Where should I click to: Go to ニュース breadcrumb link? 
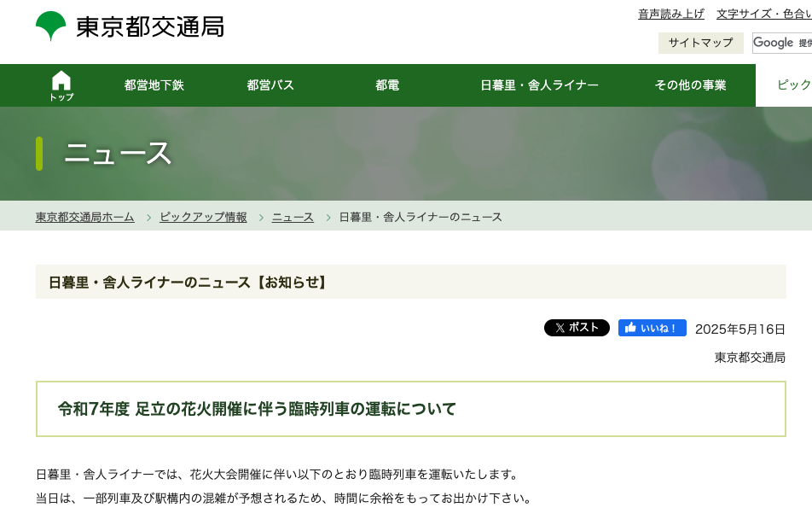click(293, 217)
